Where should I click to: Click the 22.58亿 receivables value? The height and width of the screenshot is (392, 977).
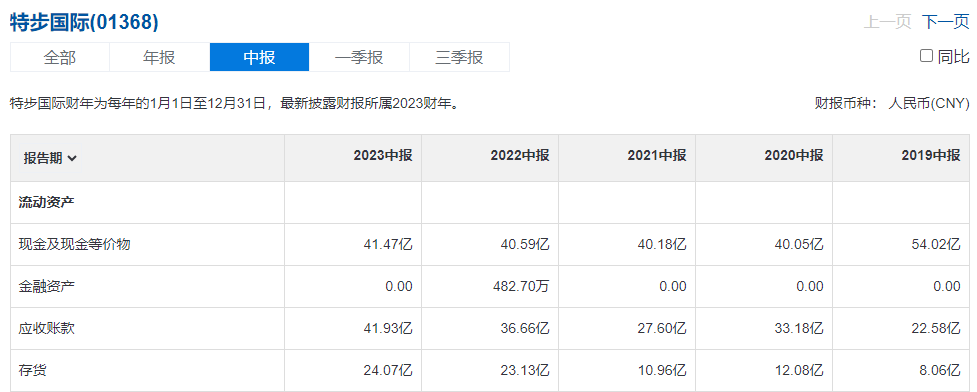[x=936, y=328]
